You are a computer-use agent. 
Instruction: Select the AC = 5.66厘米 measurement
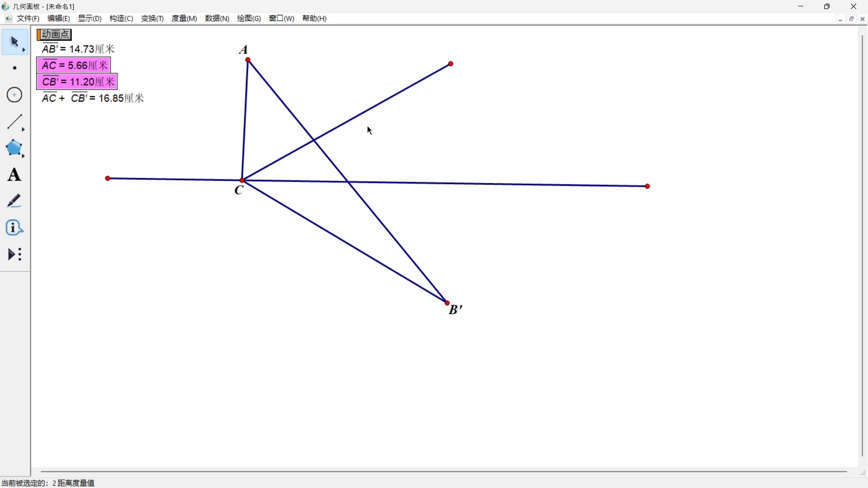74,66
